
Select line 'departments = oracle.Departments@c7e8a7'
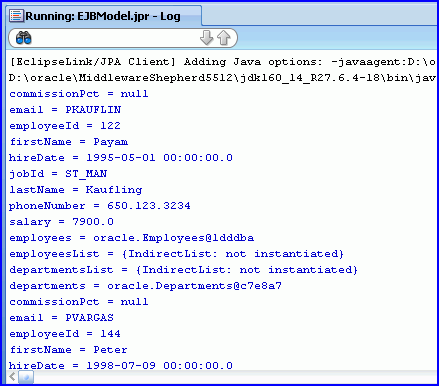point(145,286)
